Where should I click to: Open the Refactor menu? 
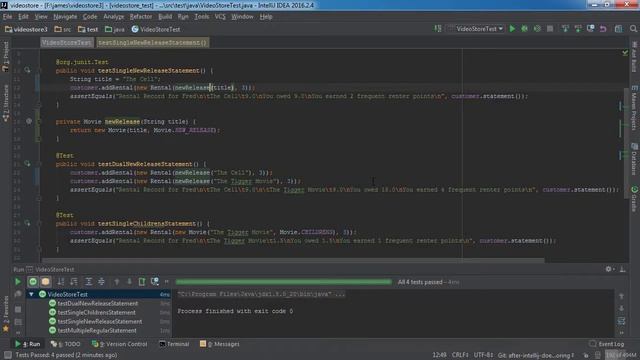click(141, 17)
